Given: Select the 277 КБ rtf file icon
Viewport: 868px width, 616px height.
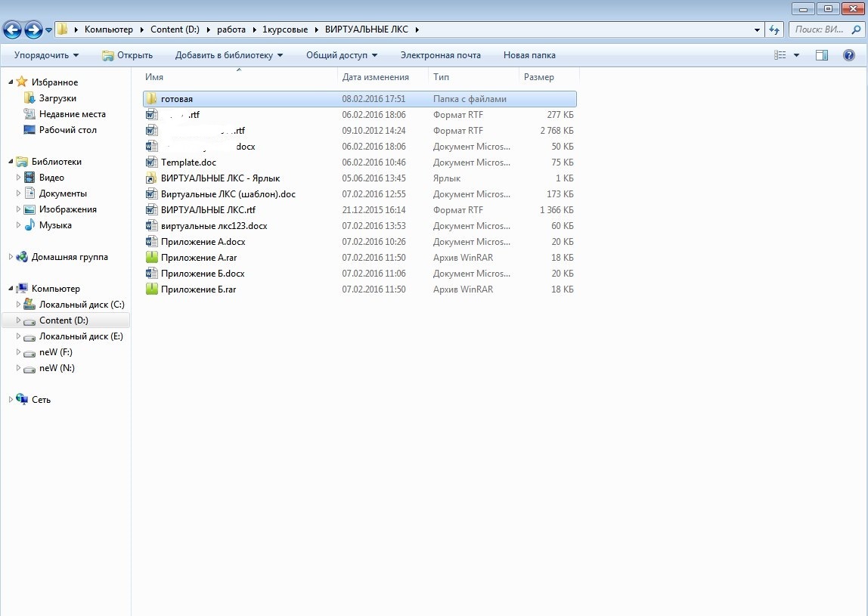Looking at the screenshot, I should pyautogui.click(x=151, y=115).
